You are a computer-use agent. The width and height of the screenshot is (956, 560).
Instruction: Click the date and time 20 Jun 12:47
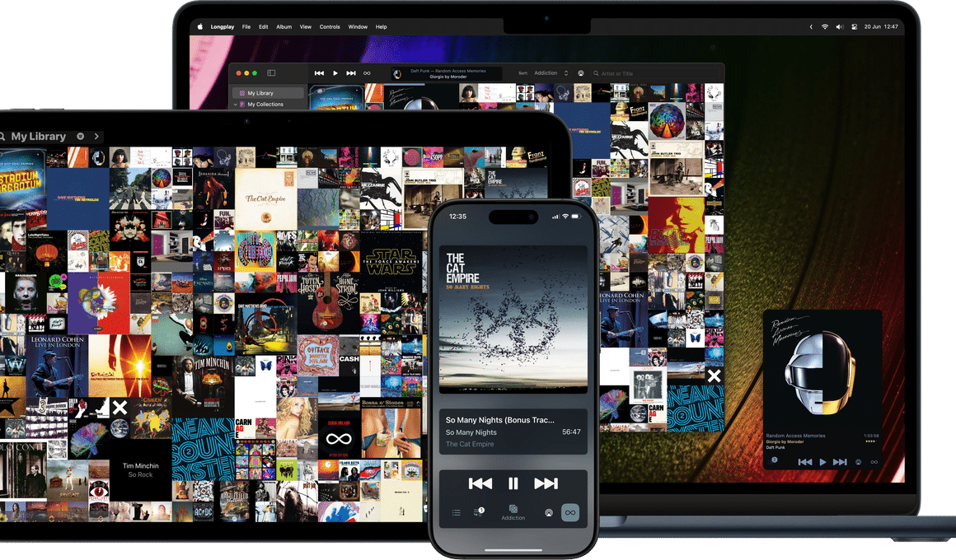[x=881, y=27]
